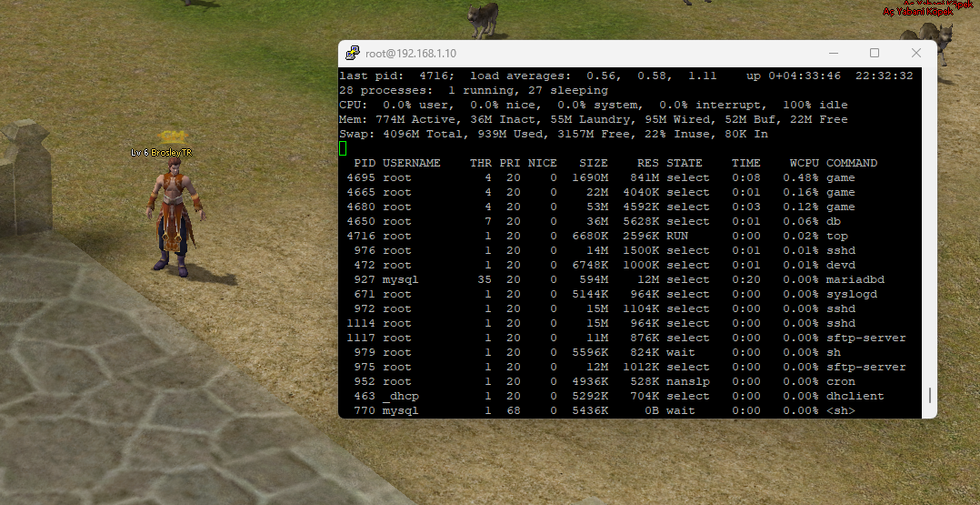Click the COMMAND column header
The height and width of the screenshot is (505, 980).
click(852, 163)
